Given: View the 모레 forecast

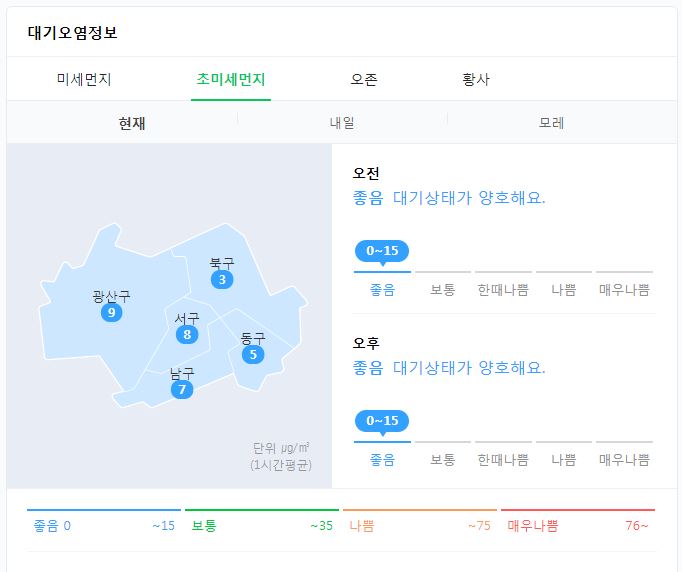Looking at the screenshot, I should [552, 123].
